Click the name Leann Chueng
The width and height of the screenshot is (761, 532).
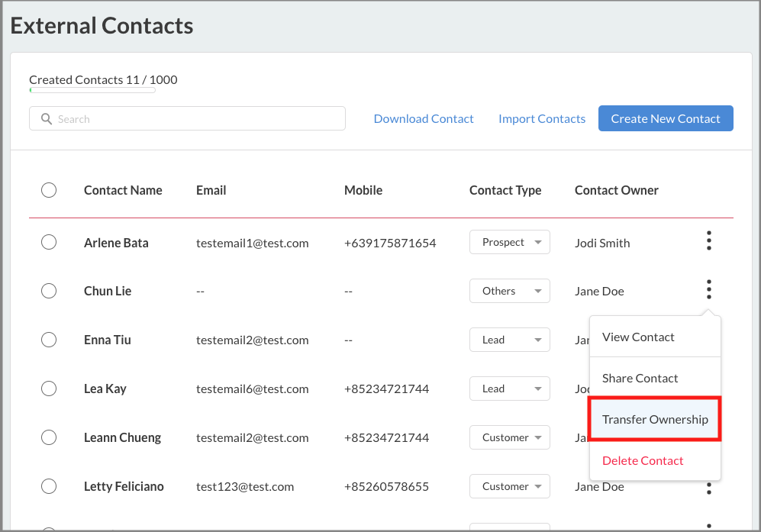122,438
